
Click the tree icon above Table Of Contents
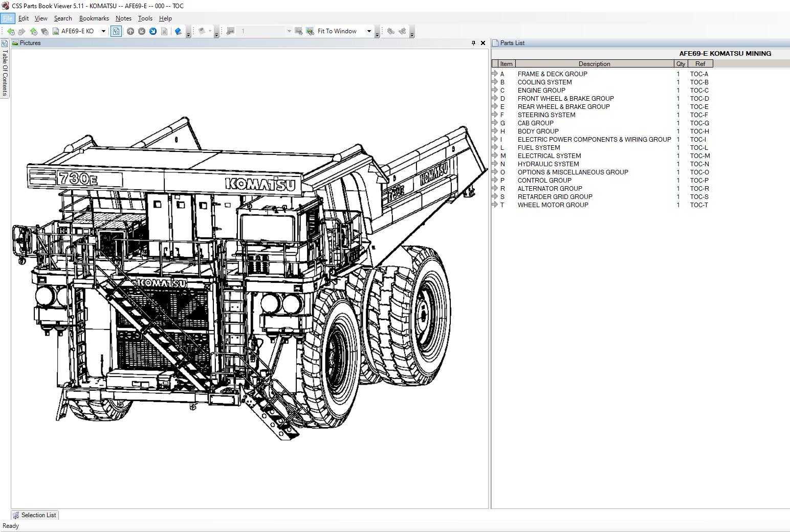pos(5,43)
